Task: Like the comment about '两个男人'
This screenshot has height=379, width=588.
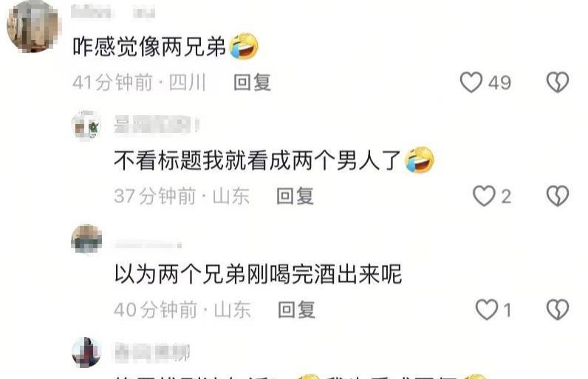Action: tap(484, 196)
